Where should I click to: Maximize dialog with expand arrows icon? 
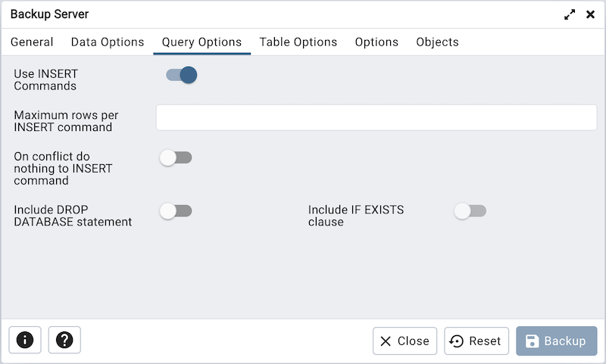click(x=570, y=14)
